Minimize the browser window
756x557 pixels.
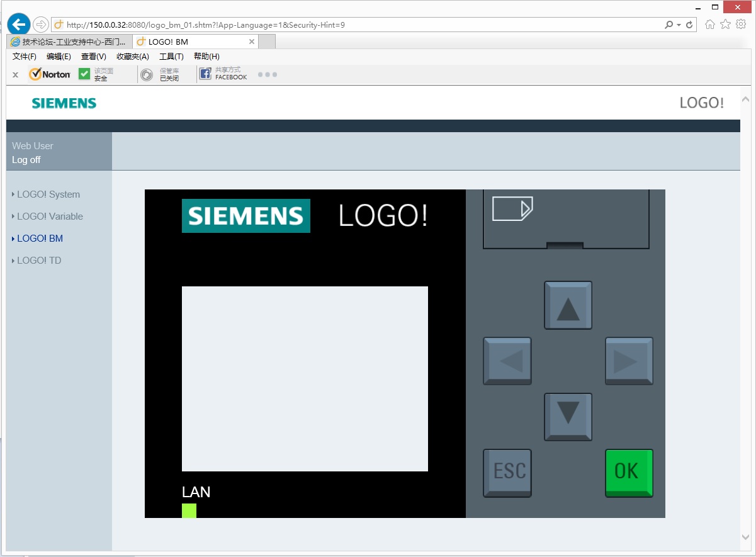pyautogui.click(x=699, y=7)
